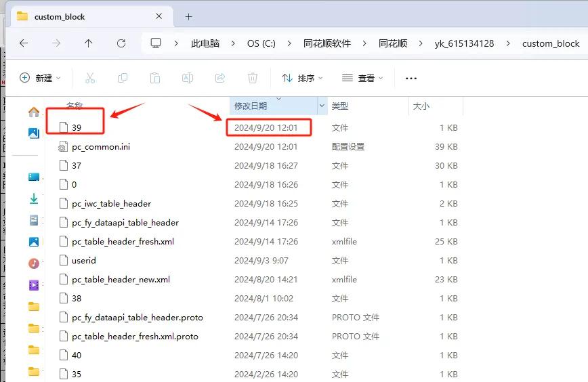This screenshot has width=588, height=382.
Task: Click custom_block in address bar
Action: pos(551,43)
